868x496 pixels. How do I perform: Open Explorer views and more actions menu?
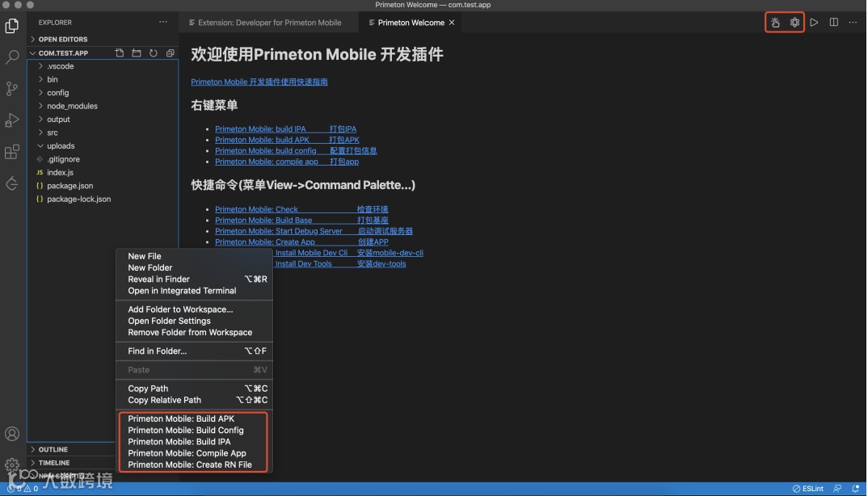click(162, 22)
